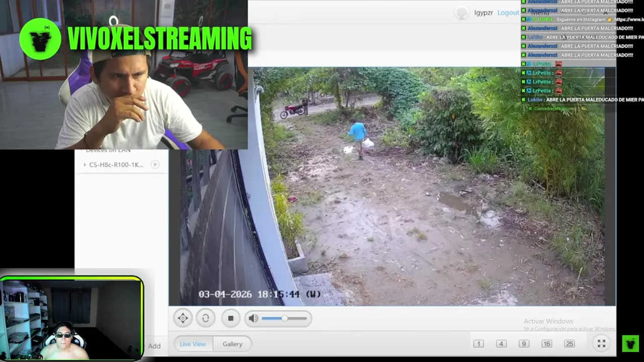This screenshot has width=644, height=362.
Task: Click the Add device button
Action: pos(154,346)
